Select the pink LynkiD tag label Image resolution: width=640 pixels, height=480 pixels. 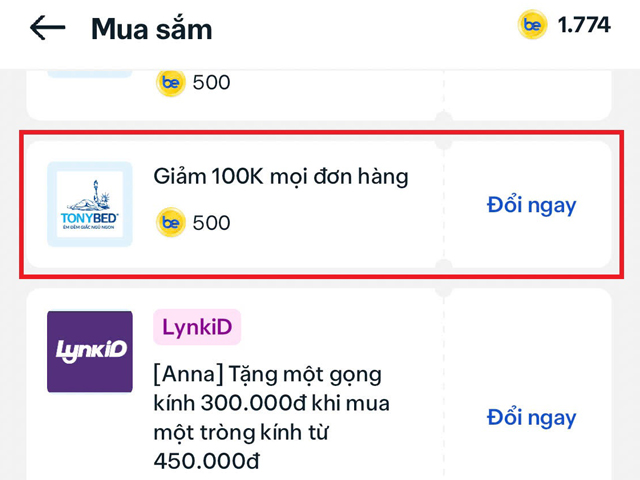[x=197, y=327]
